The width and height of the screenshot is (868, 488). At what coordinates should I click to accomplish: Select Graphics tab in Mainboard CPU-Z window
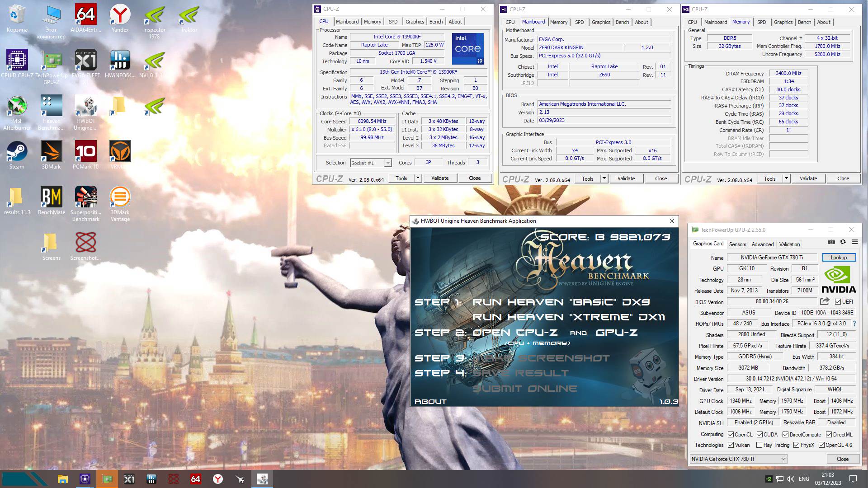tap(601, 22)
